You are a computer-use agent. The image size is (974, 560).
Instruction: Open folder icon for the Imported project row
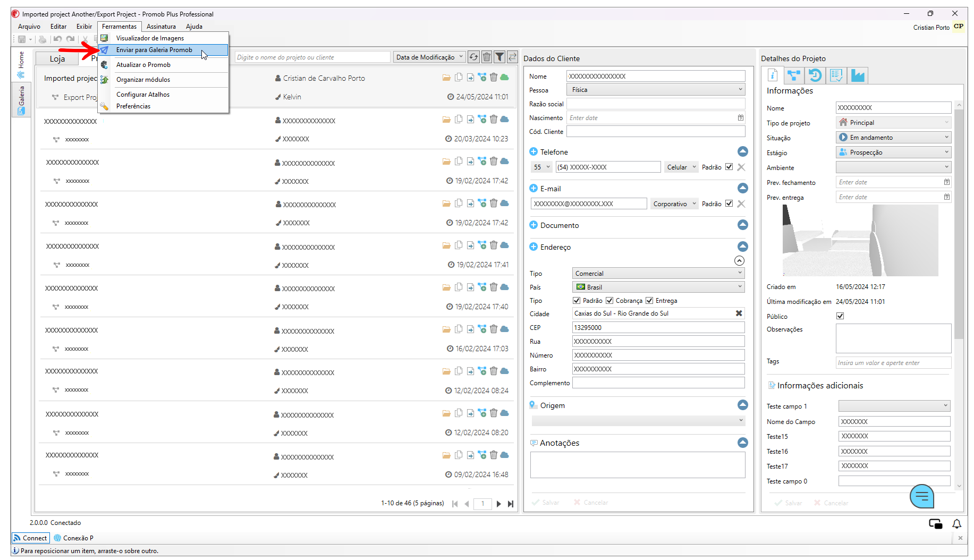446,78
